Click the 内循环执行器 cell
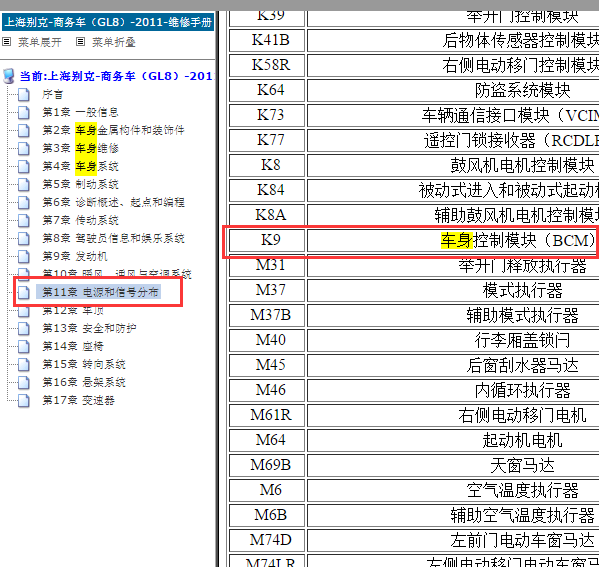599x567 pixels. (453, 390)
